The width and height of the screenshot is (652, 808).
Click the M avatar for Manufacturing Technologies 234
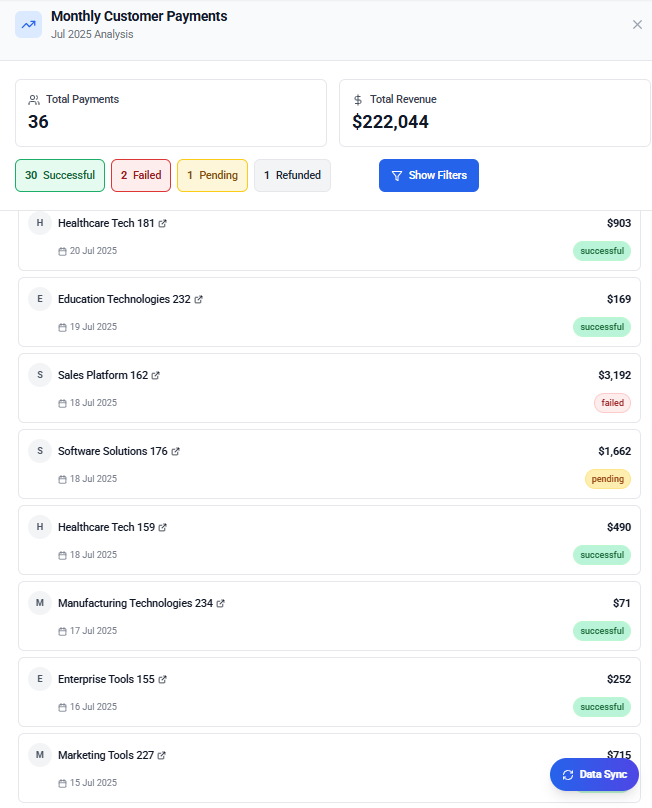40,602
